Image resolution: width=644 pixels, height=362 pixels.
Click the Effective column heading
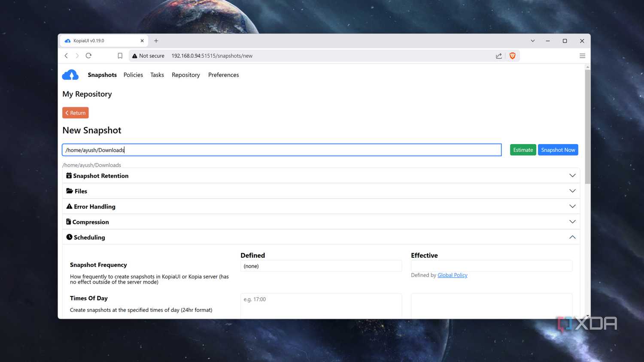tap(424, 255)
